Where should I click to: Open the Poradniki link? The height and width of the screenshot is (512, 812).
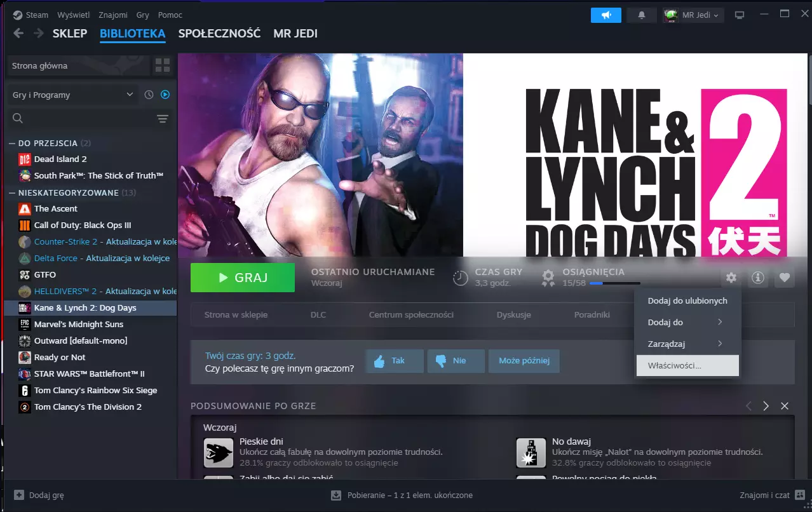592,314
